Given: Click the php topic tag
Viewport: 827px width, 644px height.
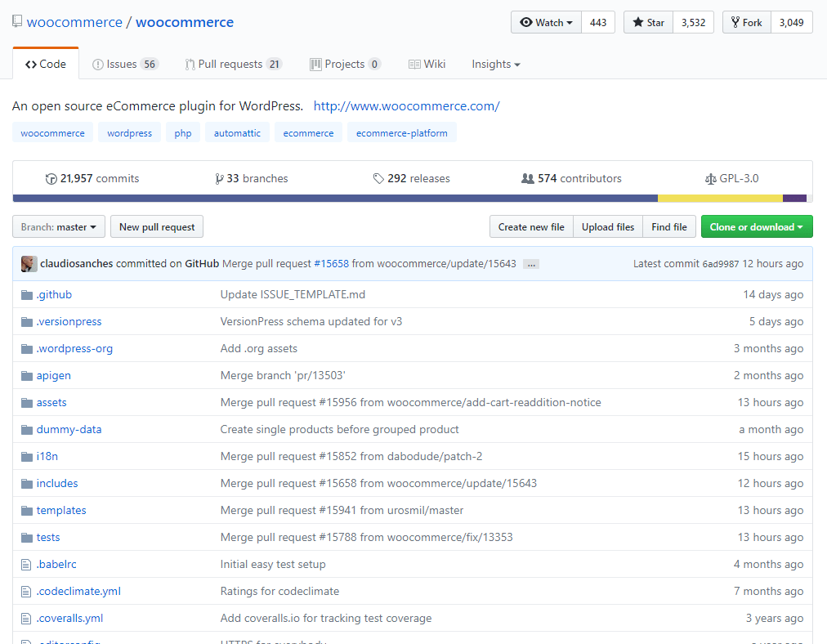Looking at the screenshot, I should point(183,133).
